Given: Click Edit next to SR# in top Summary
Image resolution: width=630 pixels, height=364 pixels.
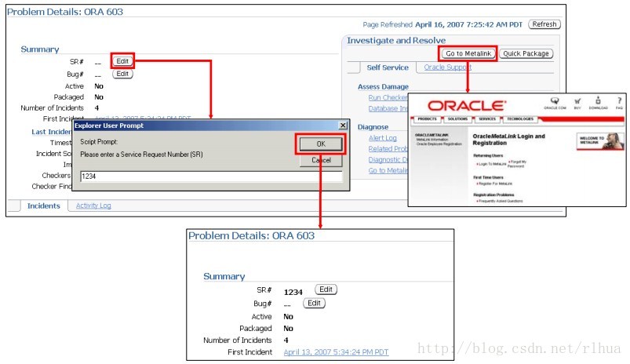Looking at the screenshot, I should [x=122, y=61].
